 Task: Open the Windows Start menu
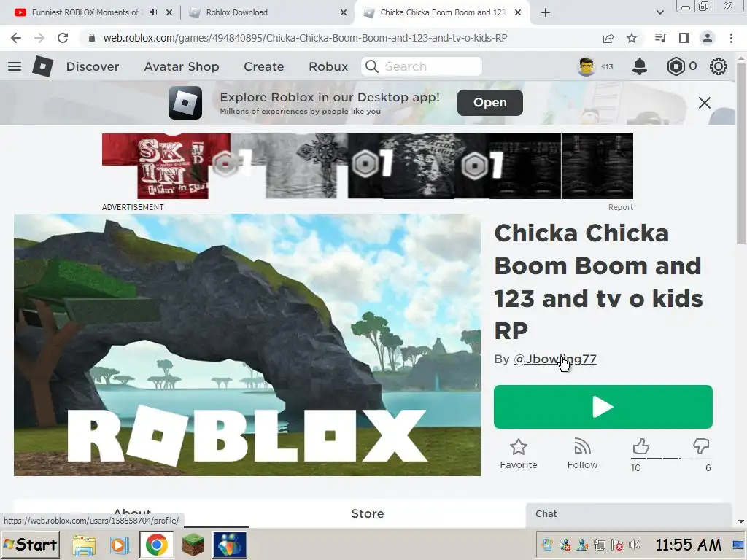click(31, 544)
